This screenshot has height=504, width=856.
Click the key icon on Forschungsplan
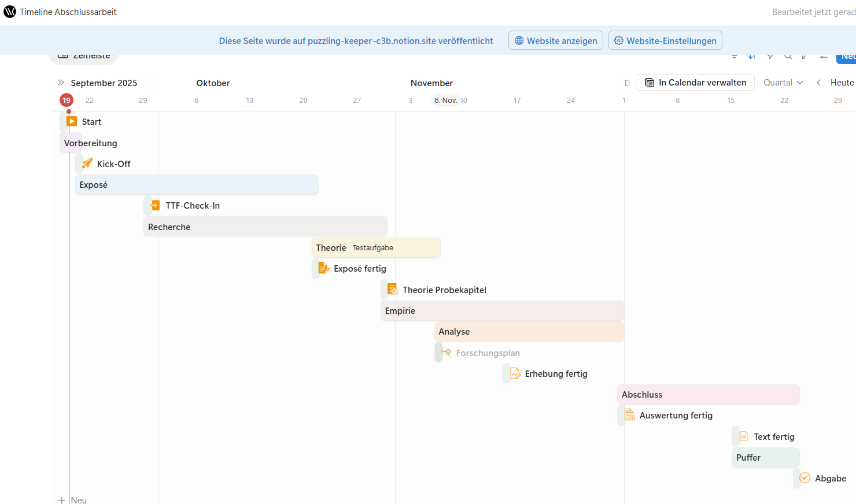[x=445, y=352]
